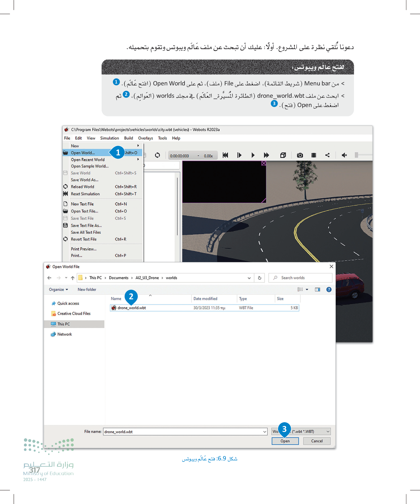Screen dimensions: 420x504
Task: Take a screenshot with the camera icon
Action: click(x=300, y=155)
